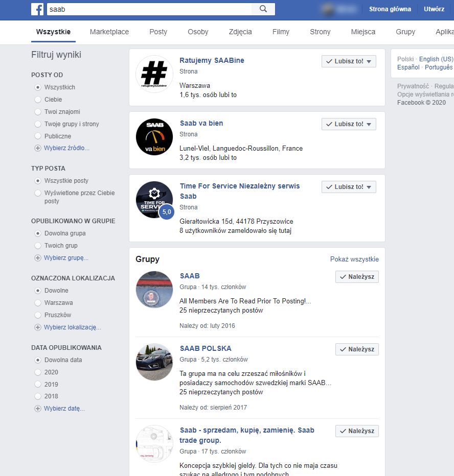The width and height of the screenshot is (454, 476).
Task: Click plus icon beside Wybierz lokalizację
Action: pyautogui.click(x=38, y=327)
